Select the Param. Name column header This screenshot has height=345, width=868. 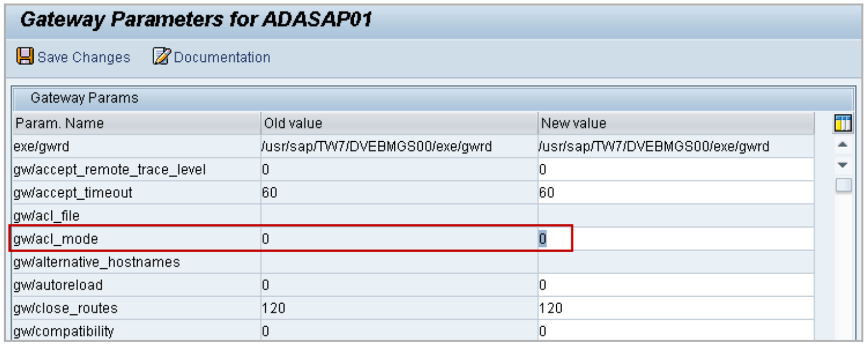point(136,123)
